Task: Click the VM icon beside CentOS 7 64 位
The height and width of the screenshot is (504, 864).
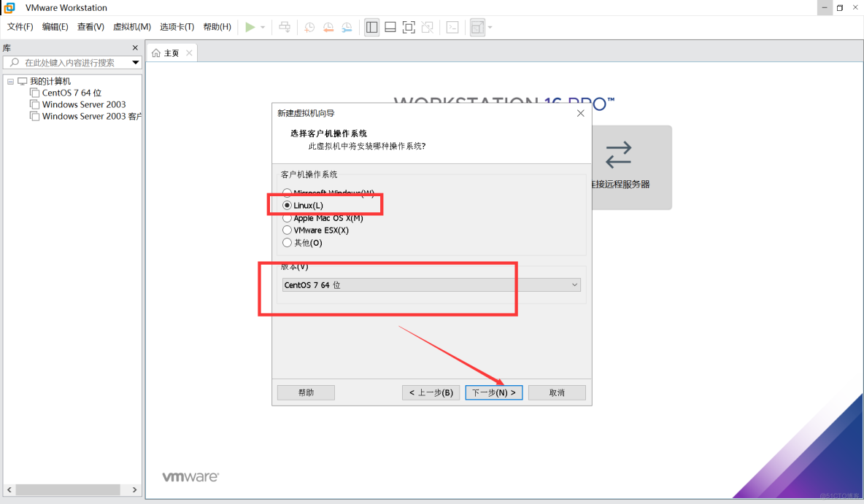Action: [x=35, y=93]
